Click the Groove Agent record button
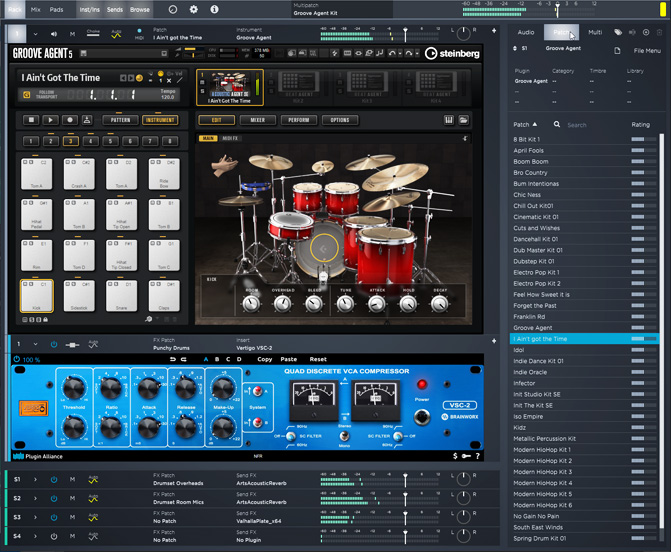 click(x=71, y=120)
